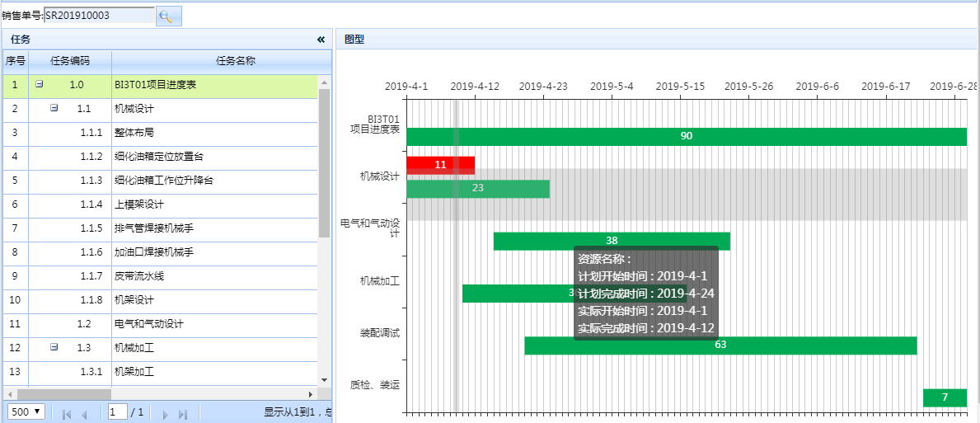
Task: Select row 机架加工
Action: 161,371
